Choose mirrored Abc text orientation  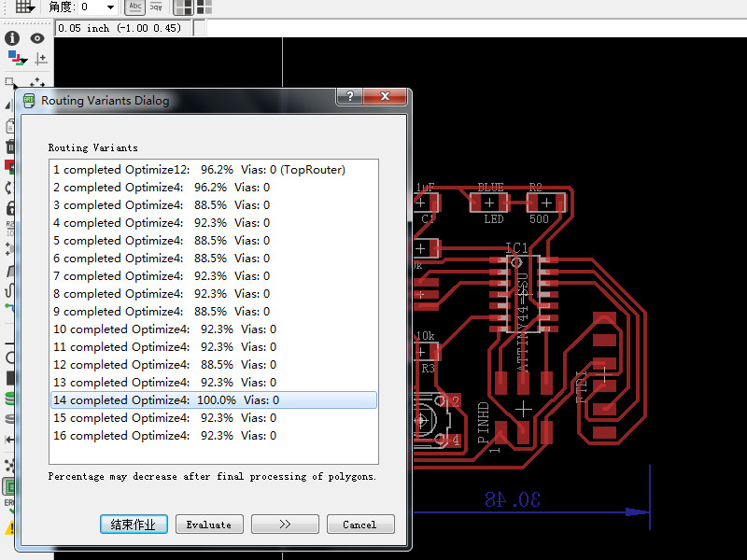(x=156, y=7)
